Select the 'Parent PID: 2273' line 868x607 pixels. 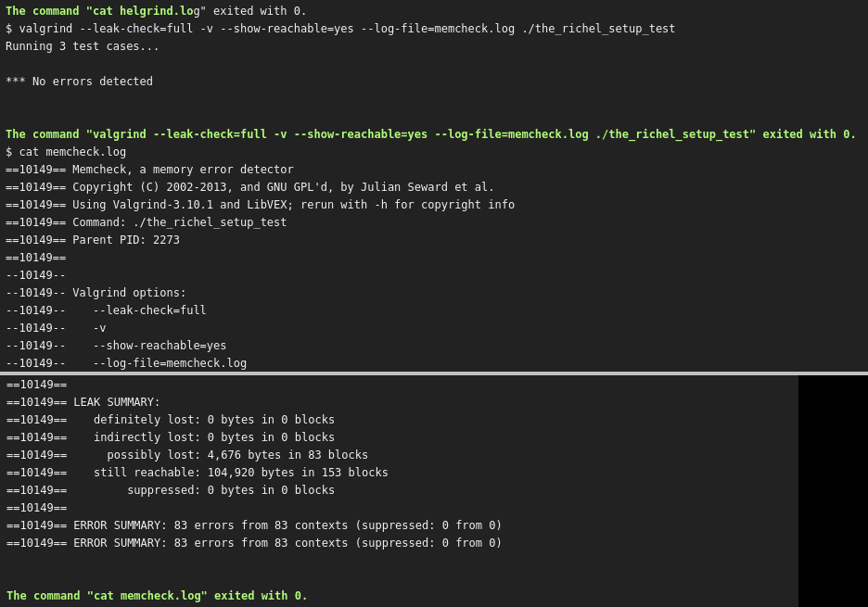click(93, 240)
